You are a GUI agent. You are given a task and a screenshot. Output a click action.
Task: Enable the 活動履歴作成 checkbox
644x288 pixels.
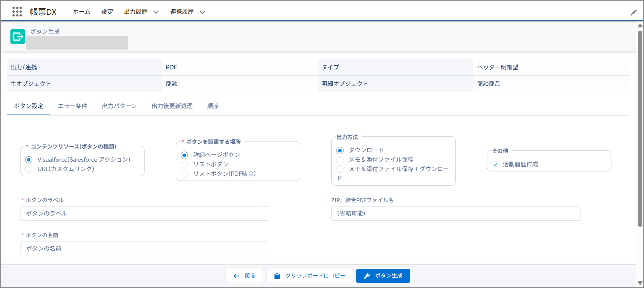pos(495,164)
